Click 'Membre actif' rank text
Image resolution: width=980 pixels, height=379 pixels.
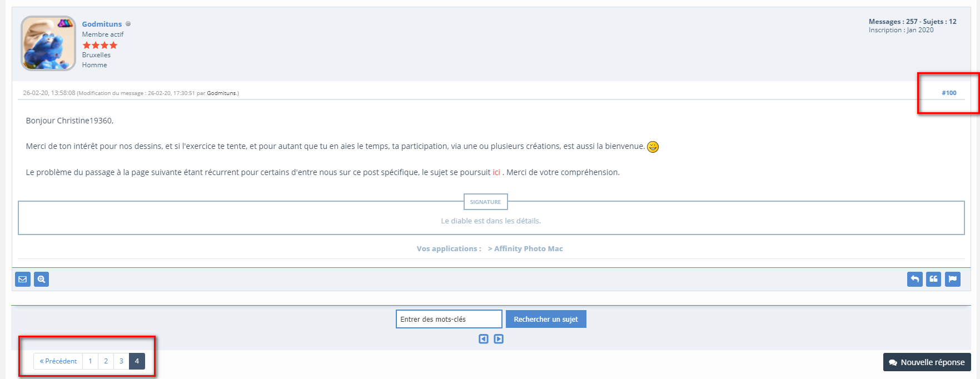pyautogui.click(x=103, y=34)
